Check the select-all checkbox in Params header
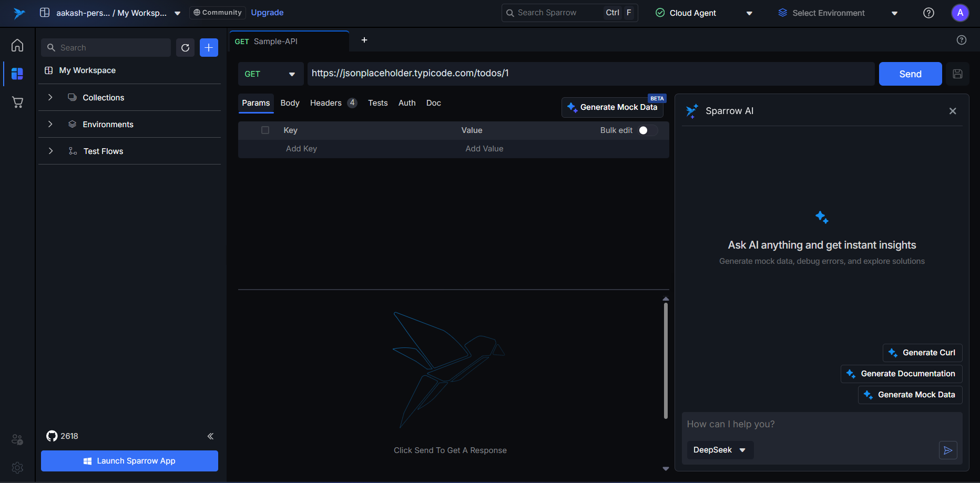 (265, 130)
